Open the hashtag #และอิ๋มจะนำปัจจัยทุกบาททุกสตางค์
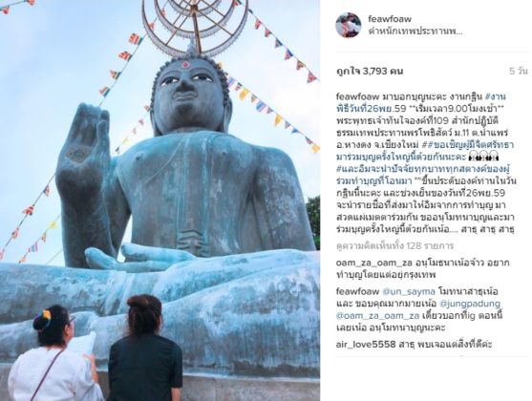Image resolution: width=532 pixels, height=401 pixels. pyautogui.click(x=424, y=169)
